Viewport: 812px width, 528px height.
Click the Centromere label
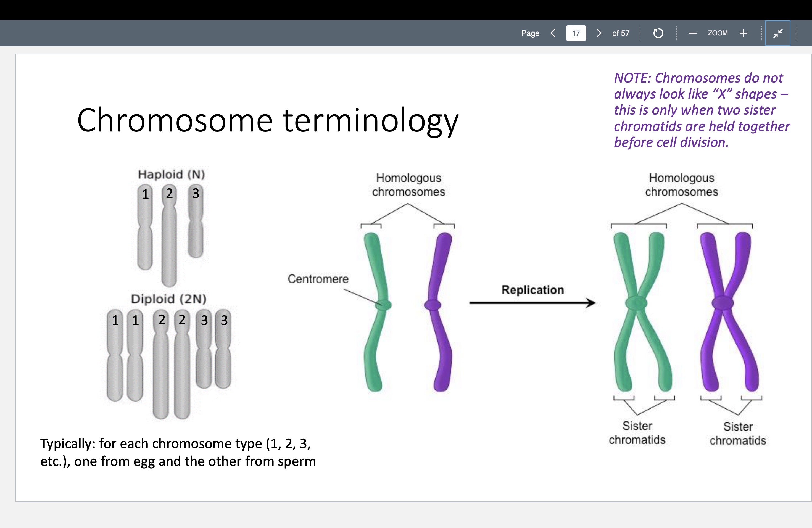point(318,279)
